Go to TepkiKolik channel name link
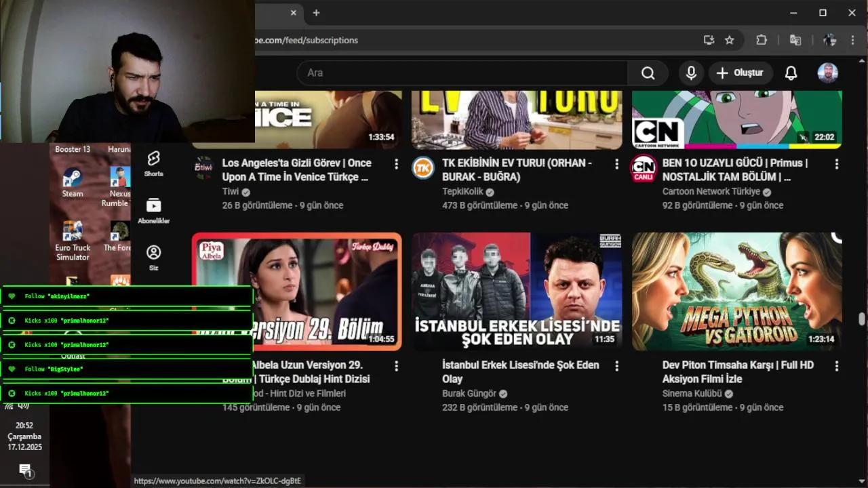The width and height of the screenshot is (868, 488). [x=463, y=192]
